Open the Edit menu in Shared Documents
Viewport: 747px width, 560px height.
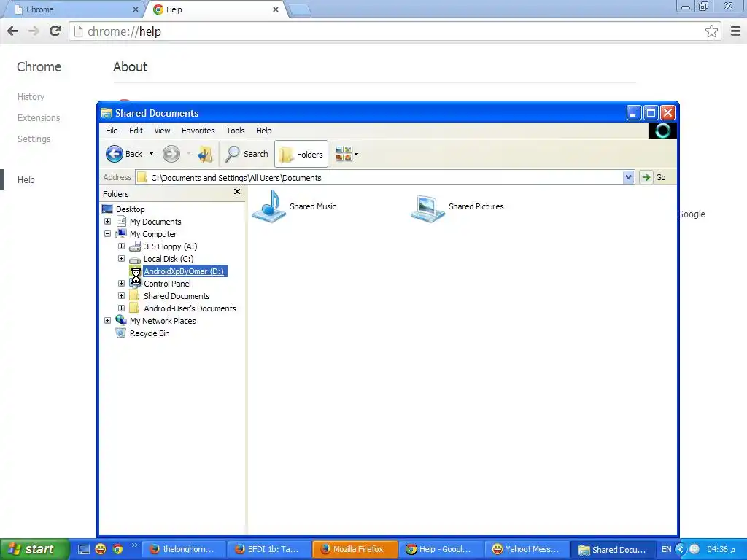coord(136,131)
